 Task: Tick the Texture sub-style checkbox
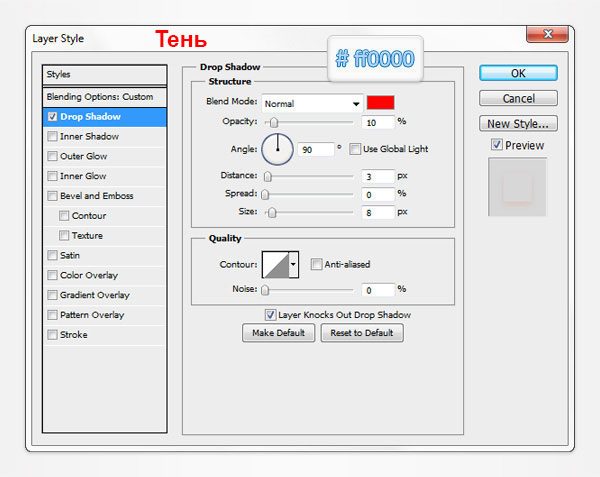pyautogui.click(x=64, y=236)
